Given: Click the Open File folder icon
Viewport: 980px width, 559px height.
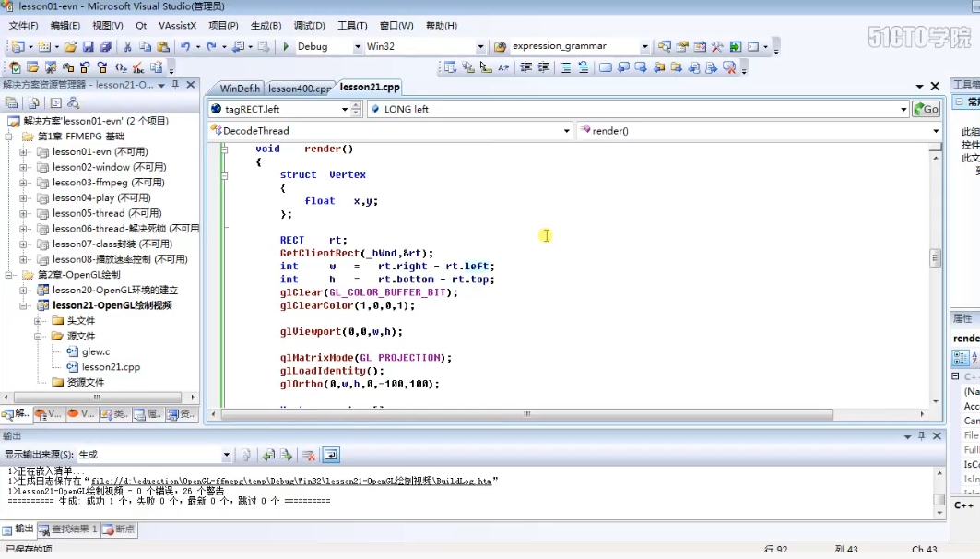Looking at the screenshot, I should (69, 46).
